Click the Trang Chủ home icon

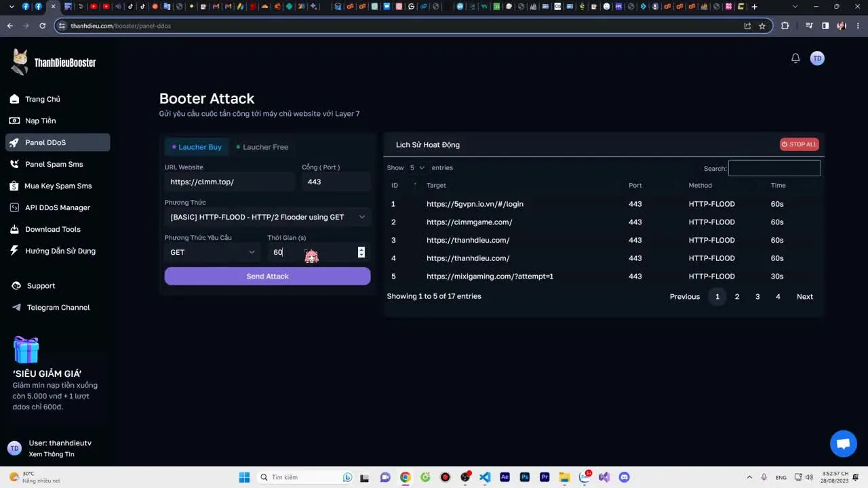coord(14,99)
